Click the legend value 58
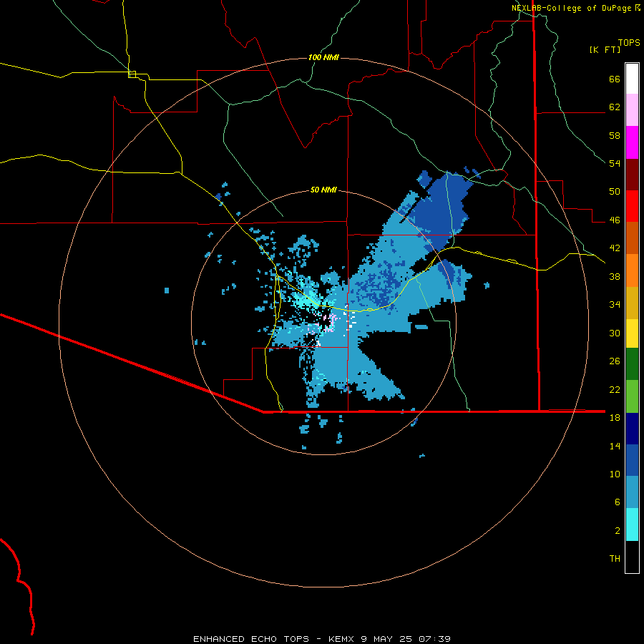The width and height of the screenshot is (644, 644). coord(615,135)
